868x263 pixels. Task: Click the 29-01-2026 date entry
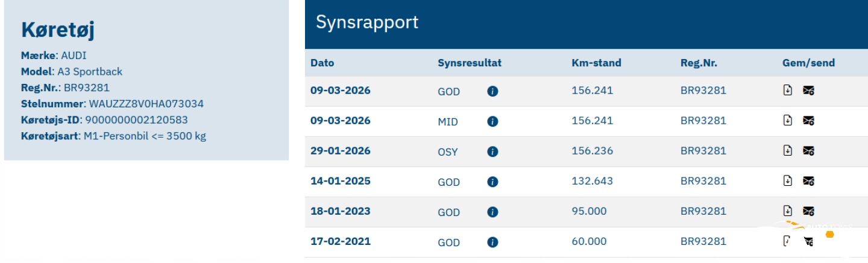tap(341, 151)
